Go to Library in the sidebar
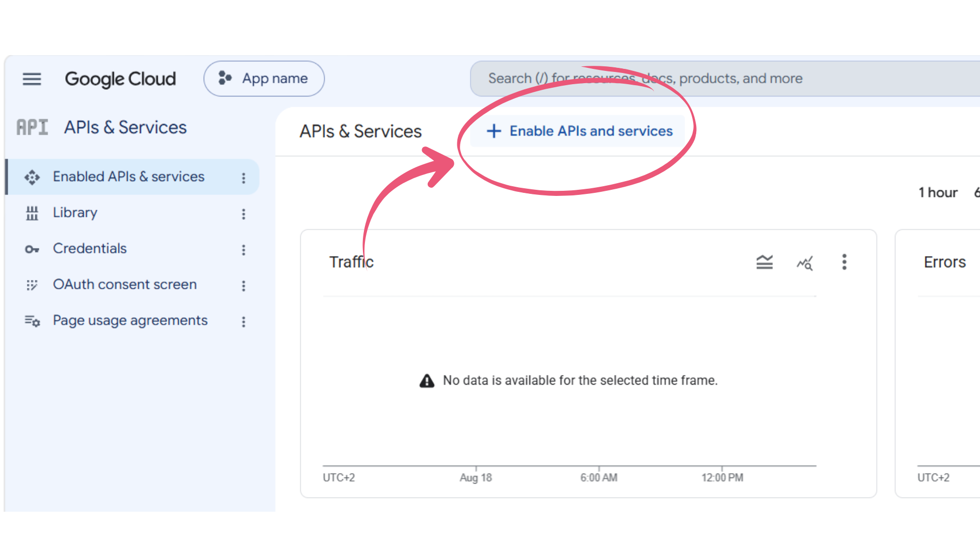Image resolution: width=980 pixels, height=551 pixels. click(75, 213)
